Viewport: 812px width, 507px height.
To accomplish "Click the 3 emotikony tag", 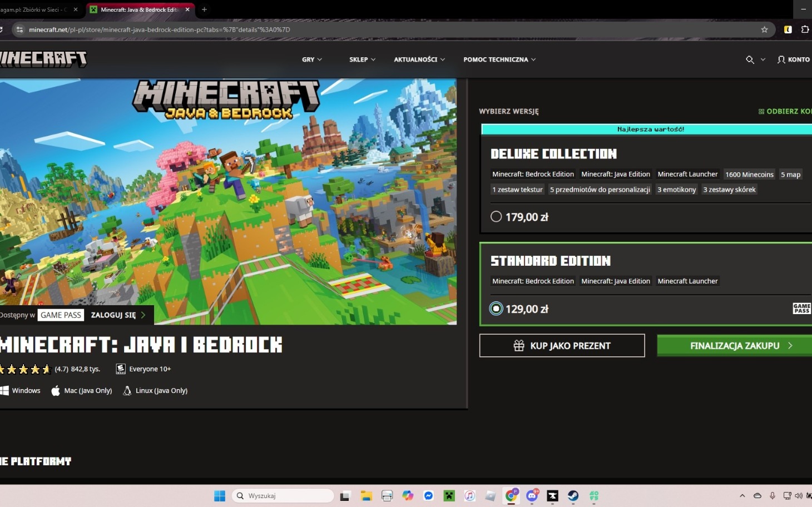I will pos(676,190).
